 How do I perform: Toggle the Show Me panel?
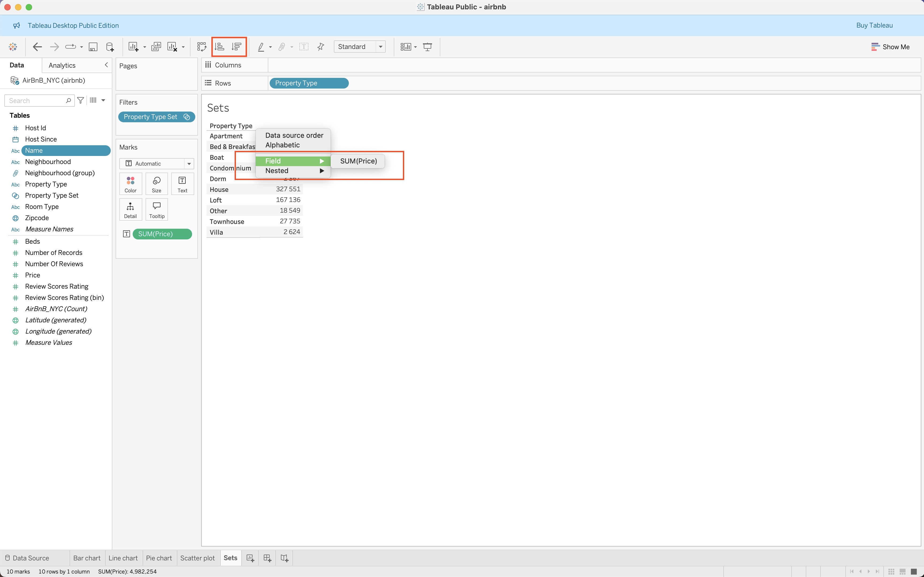(890, 47)
